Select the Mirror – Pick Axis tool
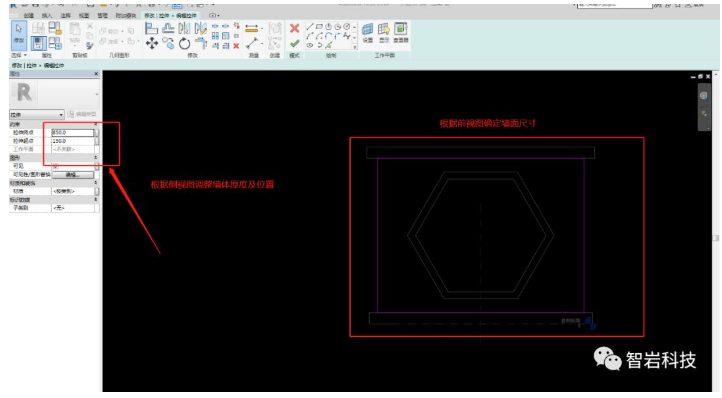Screen dimensions: 722x398 (x=184, y=29)
